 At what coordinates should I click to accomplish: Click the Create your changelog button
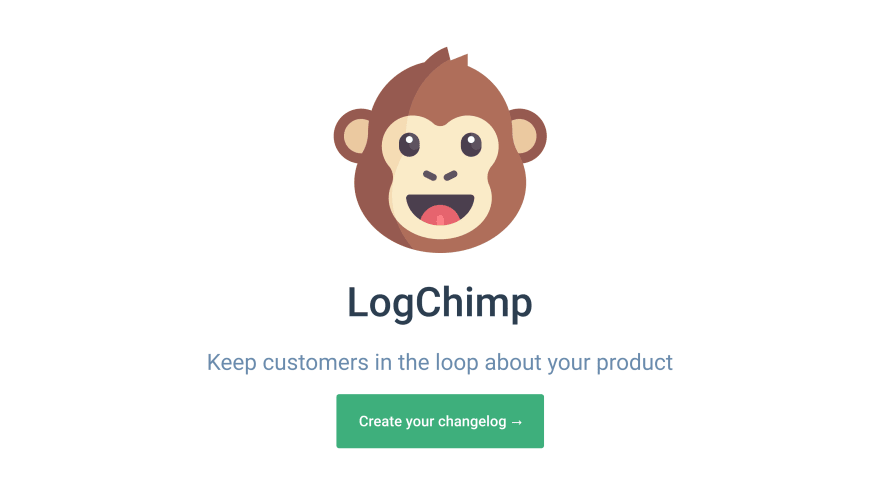[440, 421]
